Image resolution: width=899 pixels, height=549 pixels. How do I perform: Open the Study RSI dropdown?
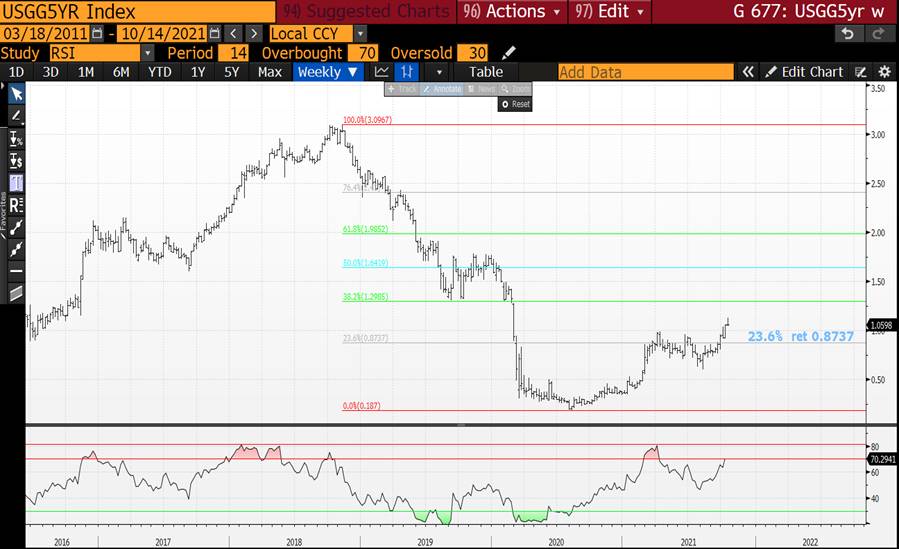click(148, 53)
